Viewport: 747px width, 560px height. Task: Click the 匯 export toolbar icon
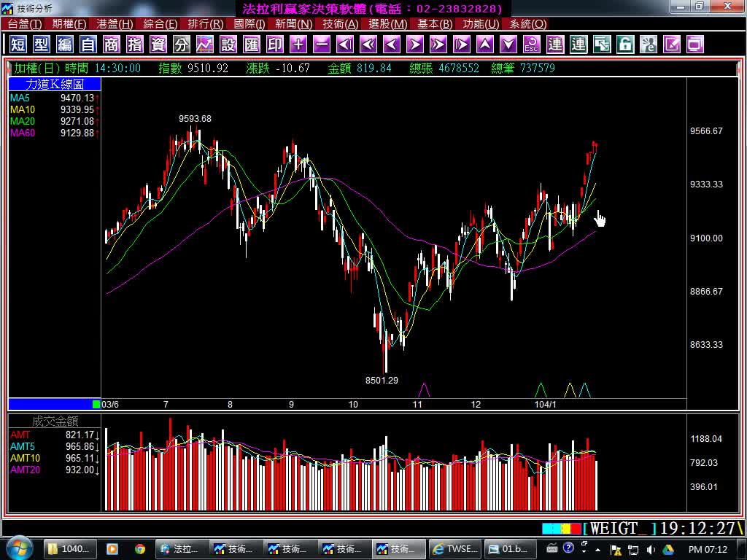click(x=252, y=44)
